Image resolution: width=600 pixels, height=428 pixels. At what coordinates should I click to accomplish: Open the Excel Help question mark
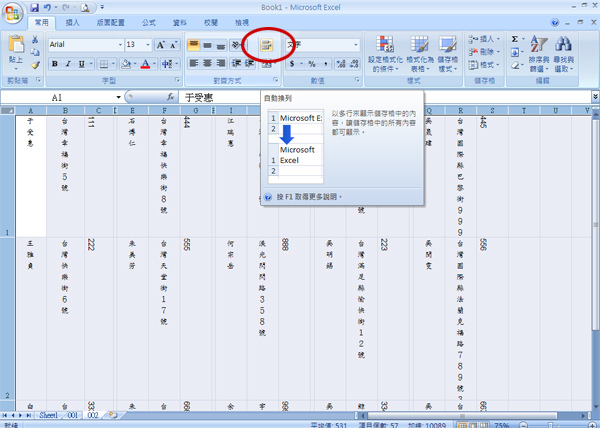click(x=555, y=23)
